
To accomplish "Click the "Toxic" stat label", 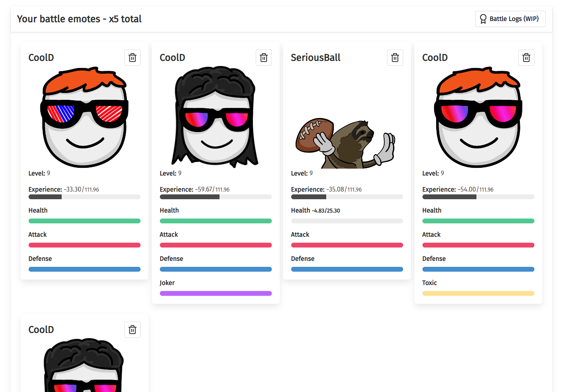I will pyautogui.click(x=430, y=283).
